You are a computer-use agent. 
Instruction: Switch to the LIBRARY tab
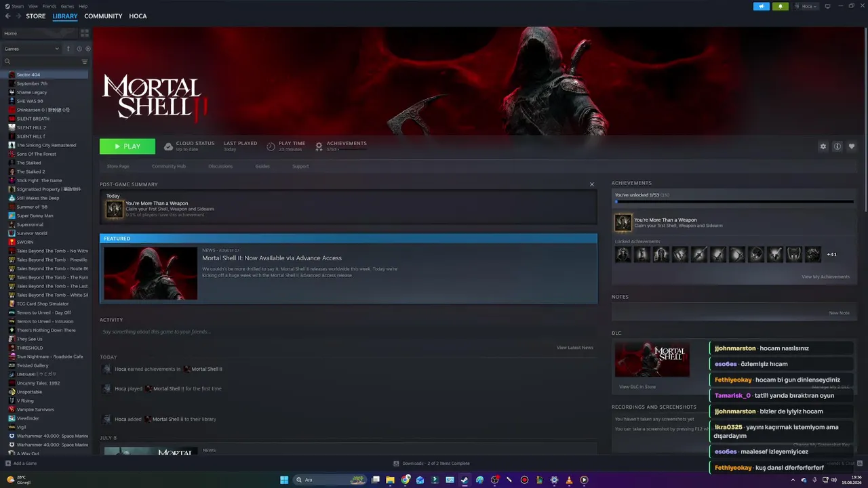pyautogui.click(x=65, y=16)
